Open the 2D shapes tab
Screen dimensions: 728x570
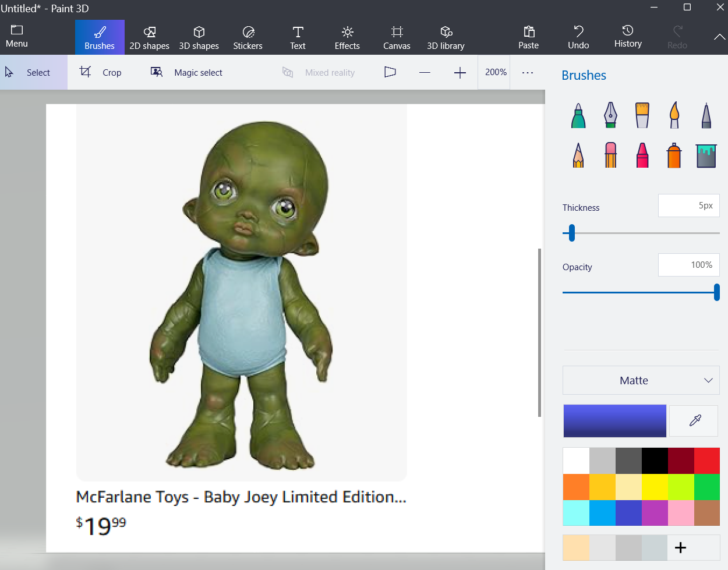[x=149, y=37]
